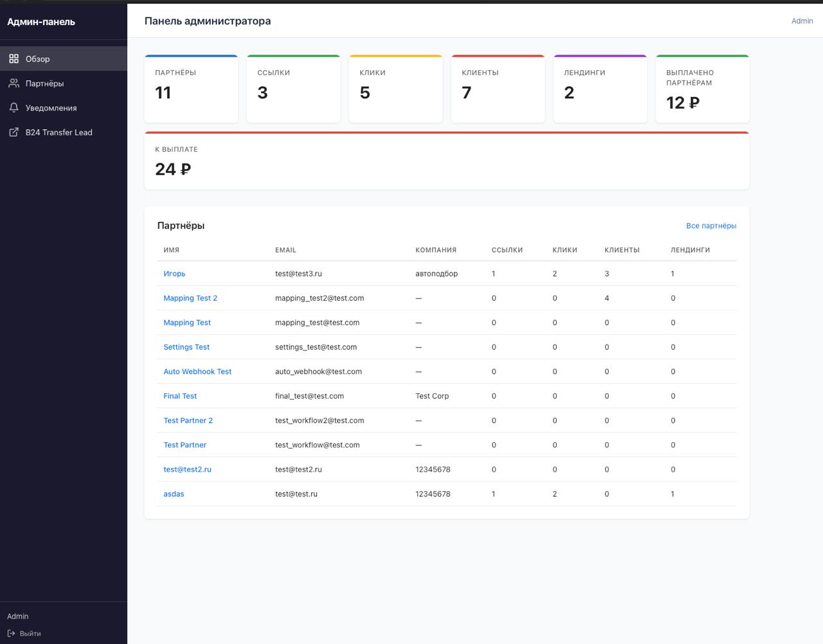Open partner Final Test
Screen dimensions: 823x644
click(180, 396)
